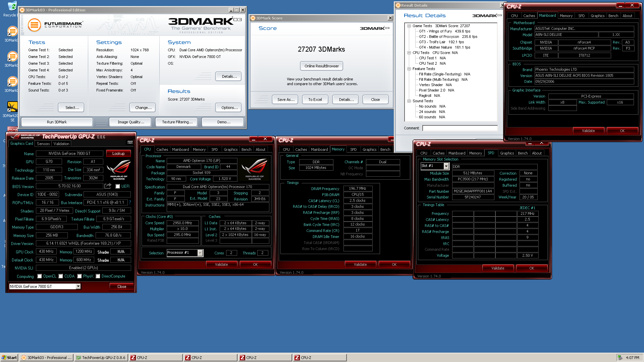Collapse the CPU Tests tree node
Screen dimensions: 644x362
409,53
